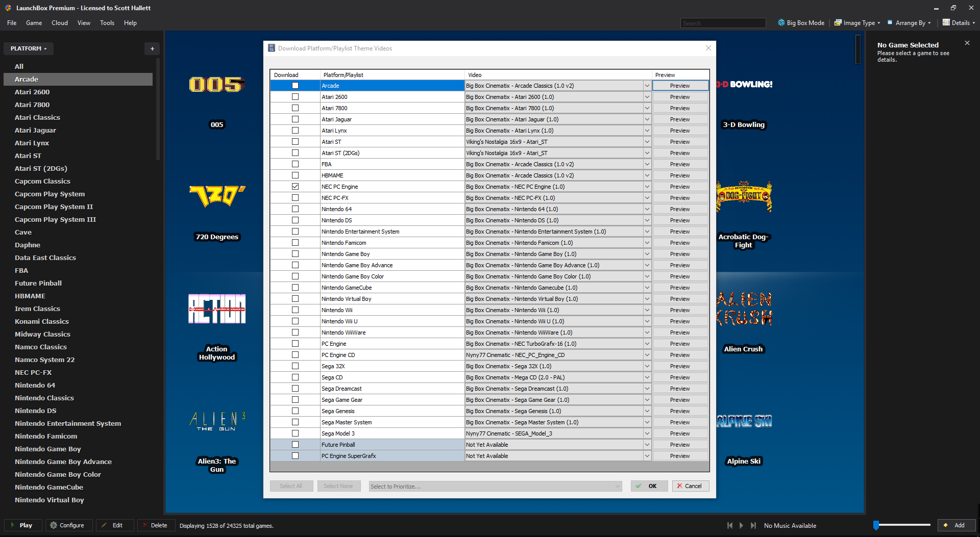Close the Download Theme Videos dialog
The height and width of the screenshot is (537, 980).
[x=708, y=48]
